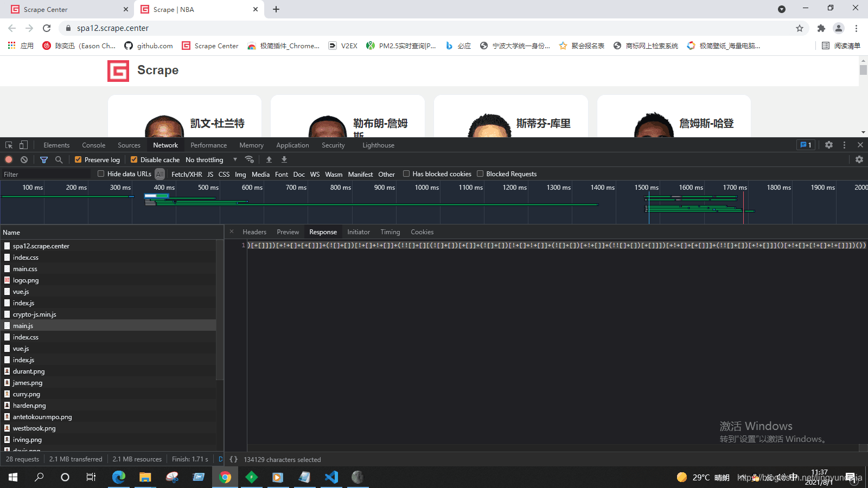The width and height of the screenshot is (868, 488).
Task: Stop recording the network log
Action: pos(9,159)
